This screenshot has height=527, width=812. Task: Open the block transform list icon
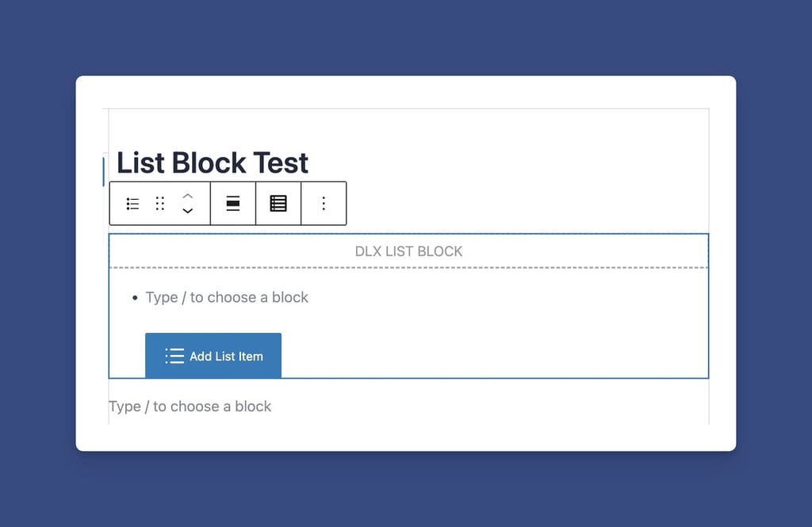pos(132,204)
